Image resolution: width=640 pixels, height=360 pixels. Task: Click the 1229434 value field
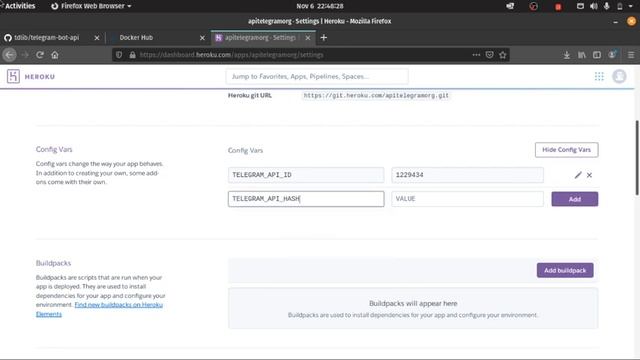coord(467,175)
